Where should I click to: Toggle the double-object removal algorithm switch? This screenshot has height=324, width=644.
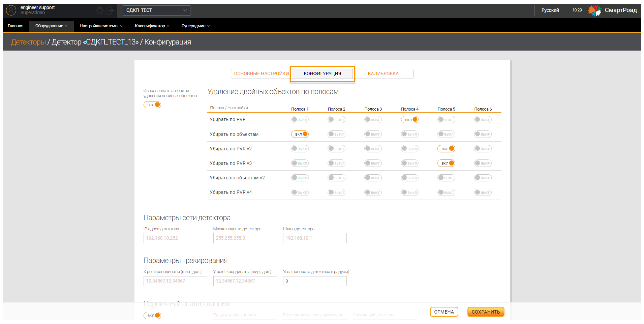152,105
